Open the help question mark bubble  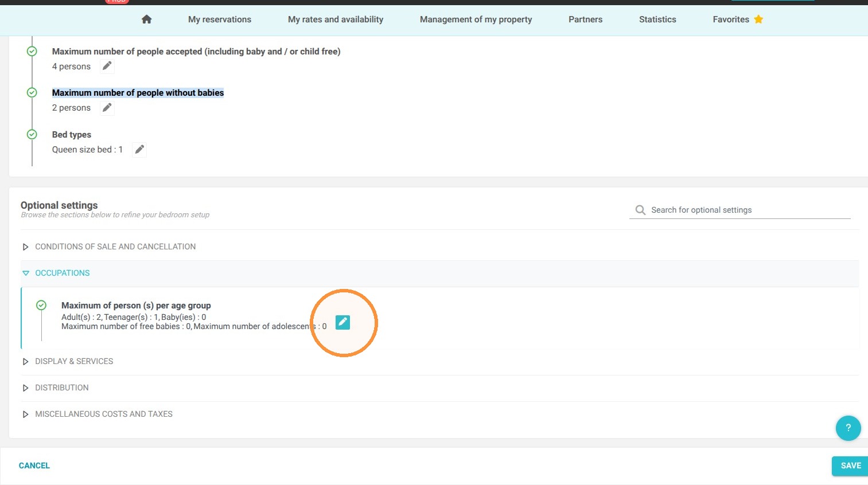848,428
